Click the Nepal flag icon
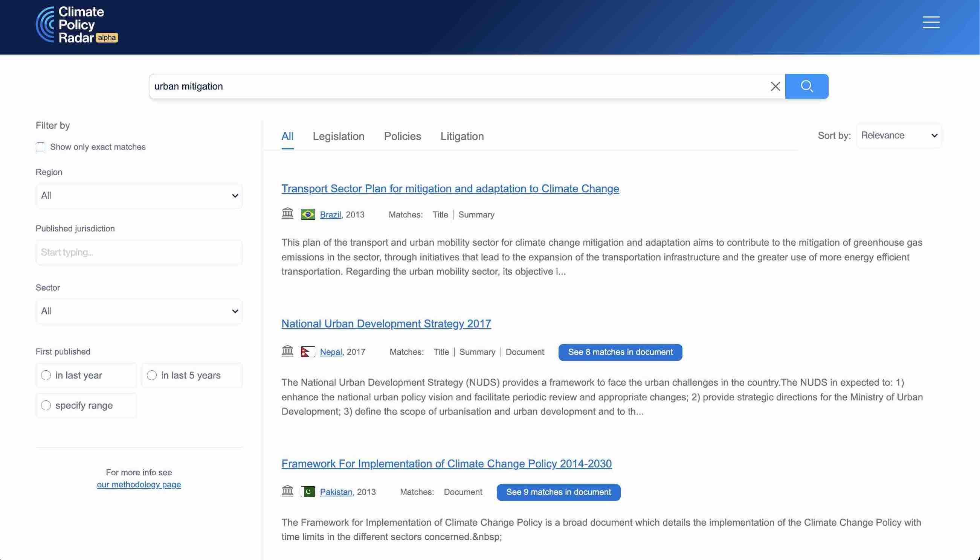Viewport: 980px width, 560px height. [308, 352]
